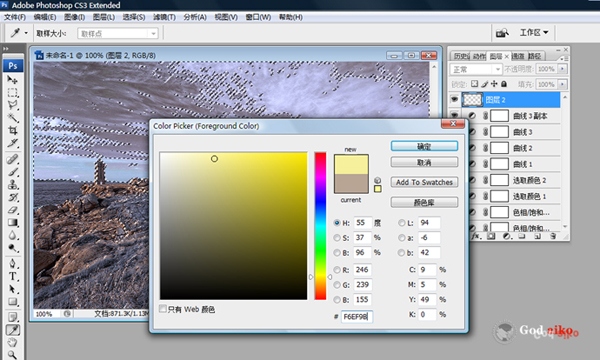Select the Pen tool

[x=13, y=264]
